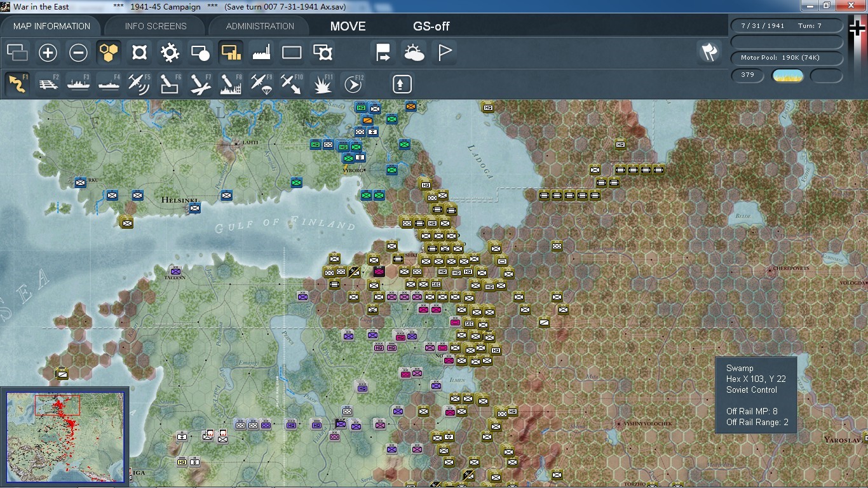The image size is (868, 488).
Task: Open the MAP INFORMATION tab
Action: (x=52, y=26)
